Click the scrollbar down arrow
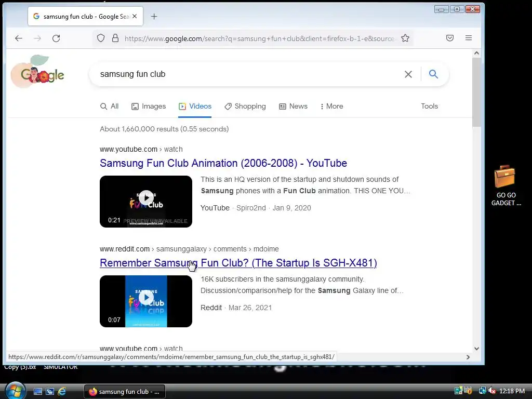The width and height of the screenshot is (532, 399). [x=477, y=349]
